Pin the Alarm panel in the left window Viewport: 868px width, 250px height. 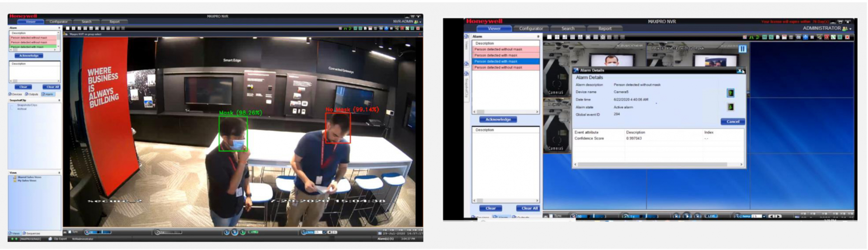click(59, 28)
